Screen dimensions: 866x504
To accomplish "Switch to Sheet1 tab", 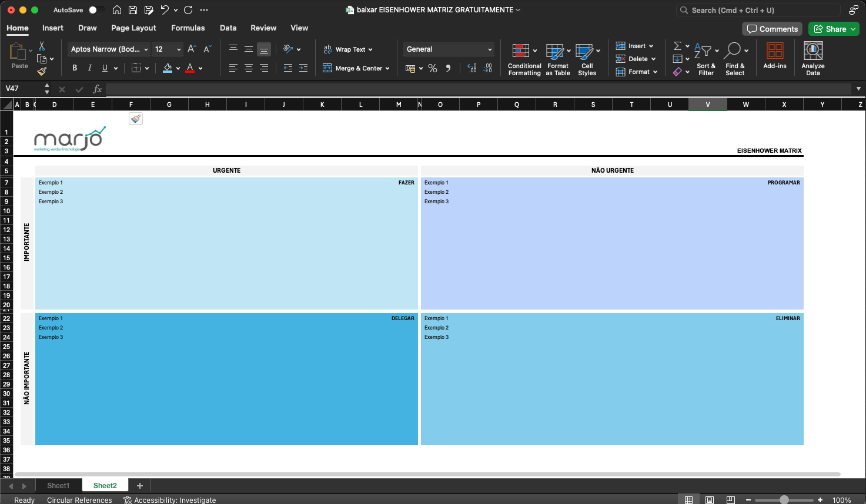I will pos(58,486).
